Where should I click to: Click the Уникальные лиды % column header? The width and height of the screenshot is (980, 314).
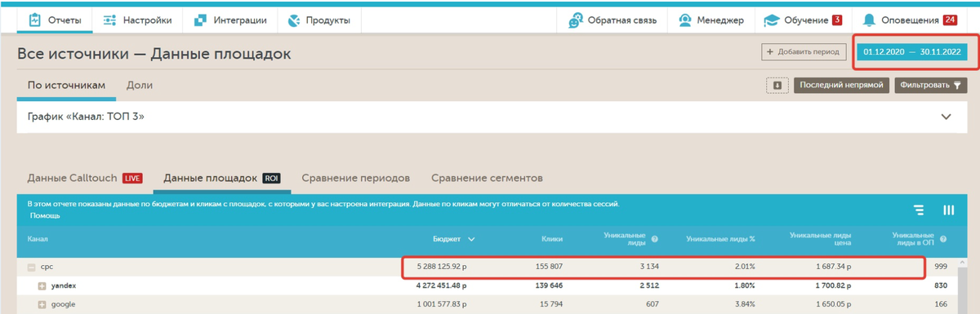720,239
